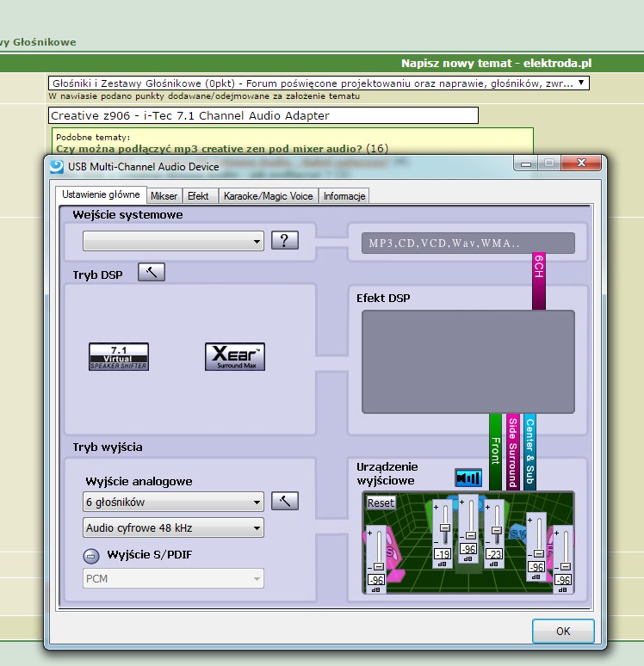Click the Efekt DSP gray display area
644x666 pixels.
(468, 361)
